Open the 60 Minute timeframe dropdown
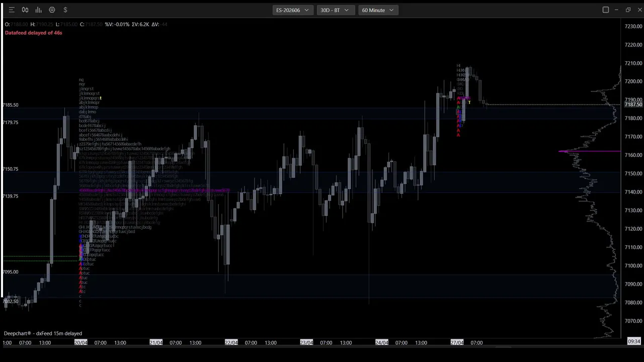644x362 pixels. click(x=378, y=10)
